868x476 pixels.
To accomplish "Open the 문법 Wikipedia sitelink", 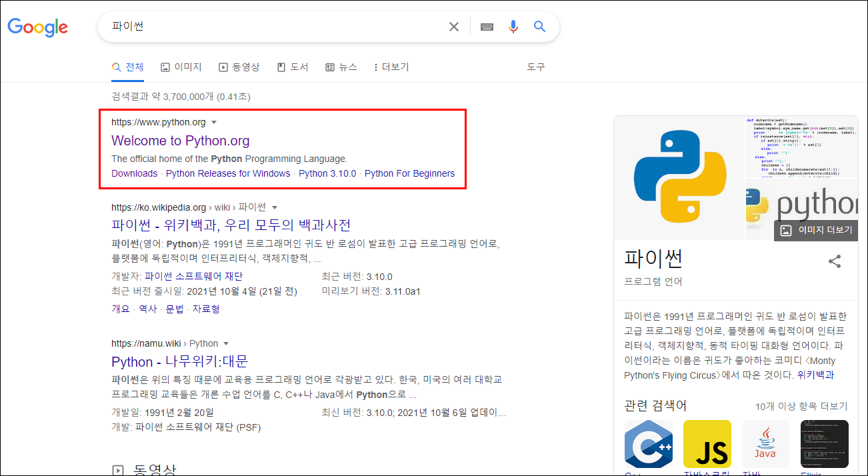I will [175, 309].
